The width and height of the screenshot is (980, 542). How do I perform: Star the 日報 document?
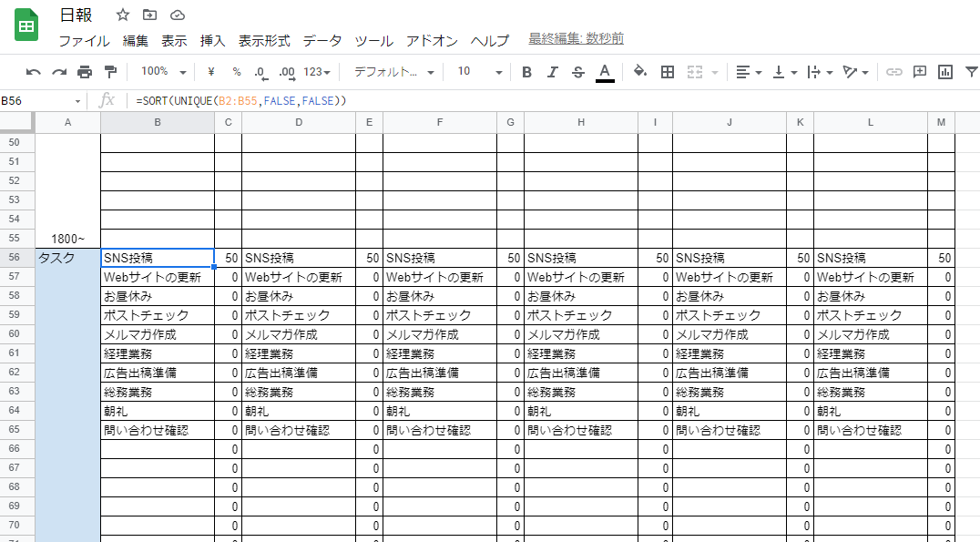pos(123,15)
